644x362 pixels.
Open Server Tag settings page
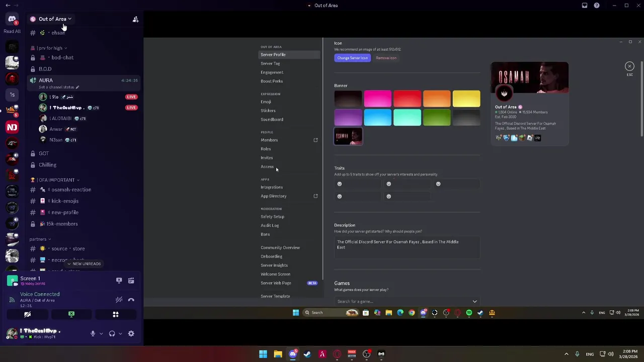[x=270, y=63]
